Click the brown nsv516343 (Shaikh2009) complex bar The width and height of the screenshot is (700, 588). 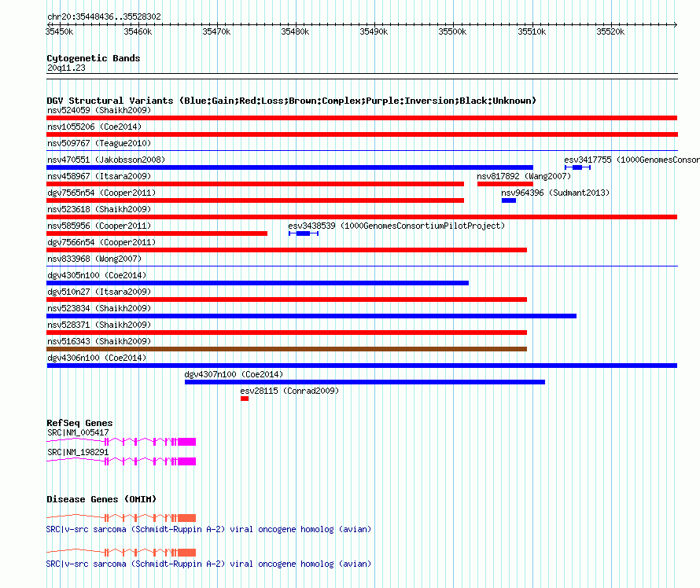[286, 349]
